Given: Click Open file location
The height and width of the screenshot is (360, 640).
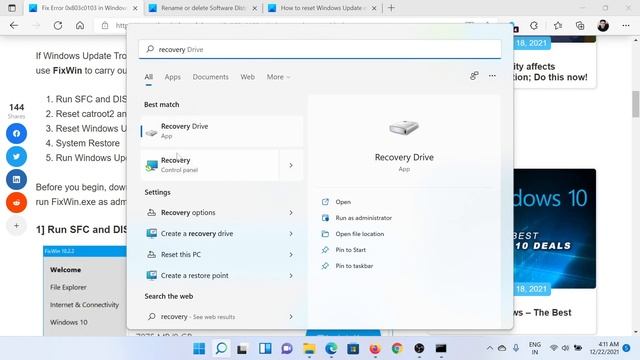Looking at the screenshot, I should click(x=360, y=234).
